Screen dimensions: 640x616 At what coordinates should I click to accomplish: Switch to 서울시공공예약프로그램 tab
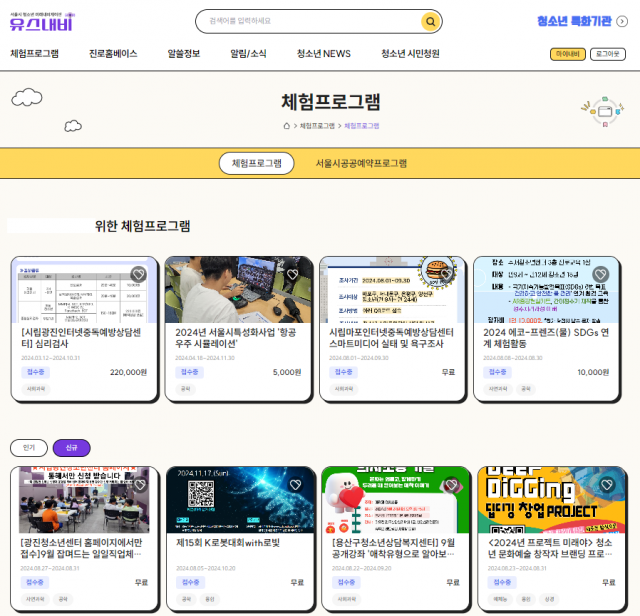pos(361,163)
